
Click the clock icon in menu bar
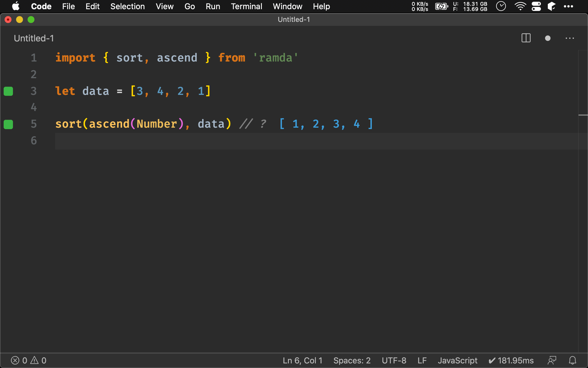(501, 6)
